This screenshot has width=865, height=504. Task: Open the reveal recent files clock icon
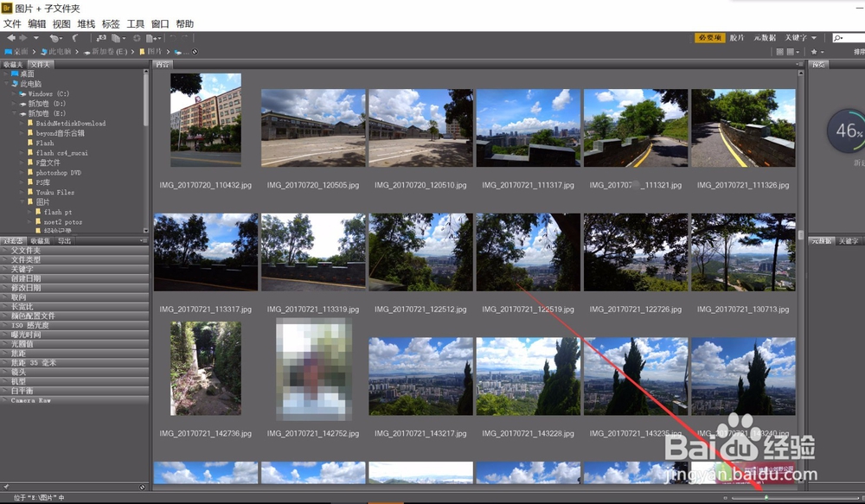tap(54, 38)
